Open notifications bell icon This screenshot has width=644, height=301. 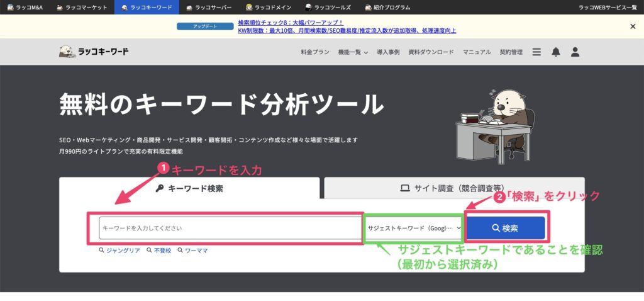coord(556,52)
